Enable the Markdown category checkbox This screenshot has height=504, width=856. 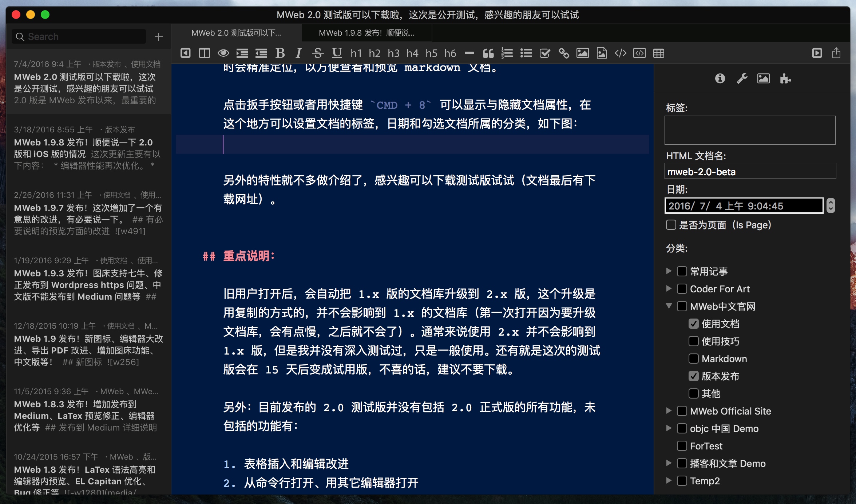click(693, 359)
